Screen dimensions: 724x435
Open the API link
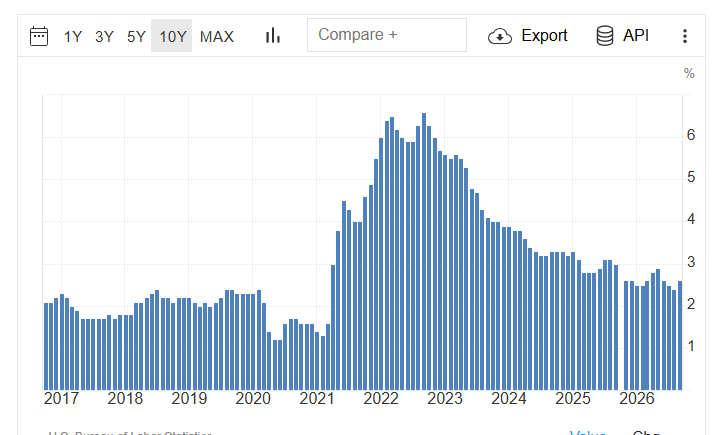[x=636, y=36]
